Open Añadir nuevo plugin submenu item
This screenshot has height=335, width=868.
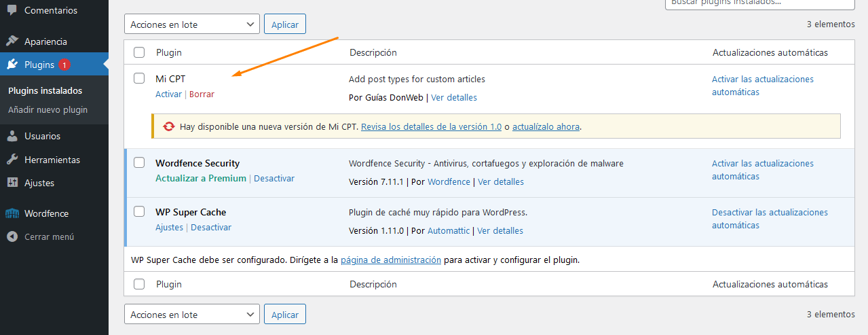tap(48, 109)
